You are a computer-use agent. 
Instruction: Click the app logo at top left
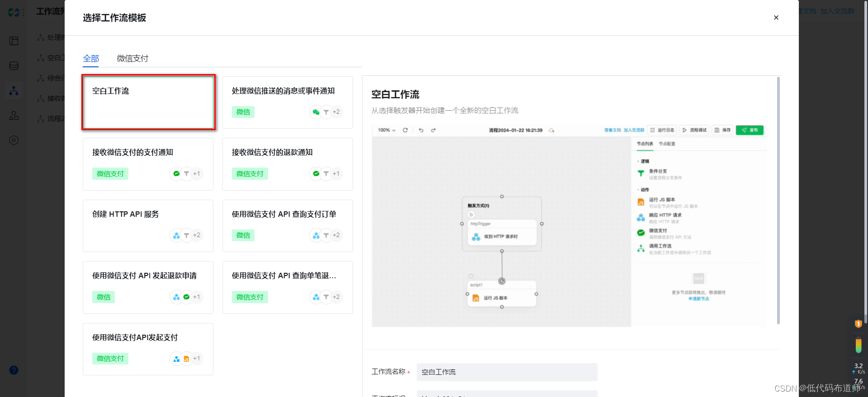tap(14, 12)
